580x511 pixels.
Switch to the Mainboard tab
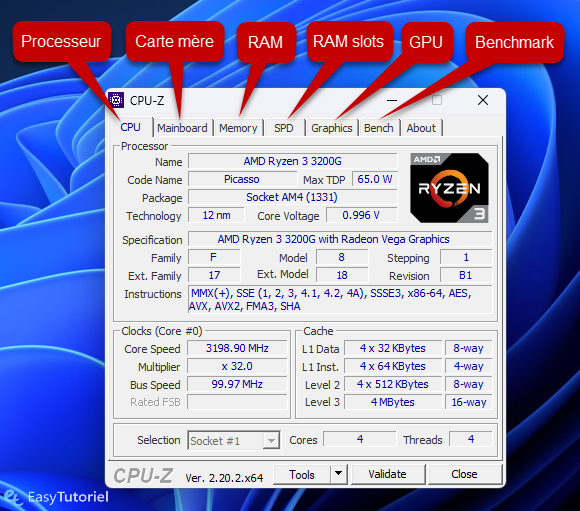click(x=182, y=128)
